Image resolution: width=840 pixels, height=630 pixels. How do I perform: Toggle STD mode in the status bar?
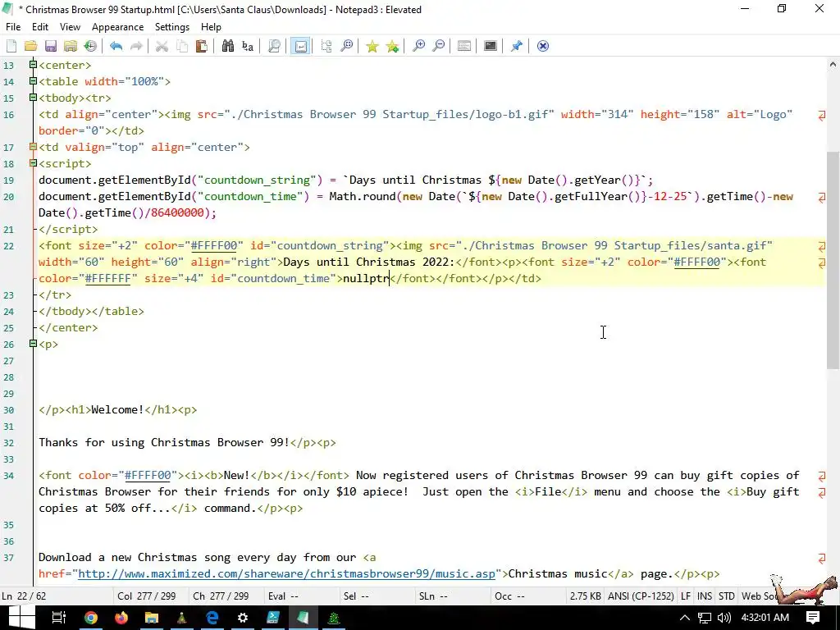[727, 596]
